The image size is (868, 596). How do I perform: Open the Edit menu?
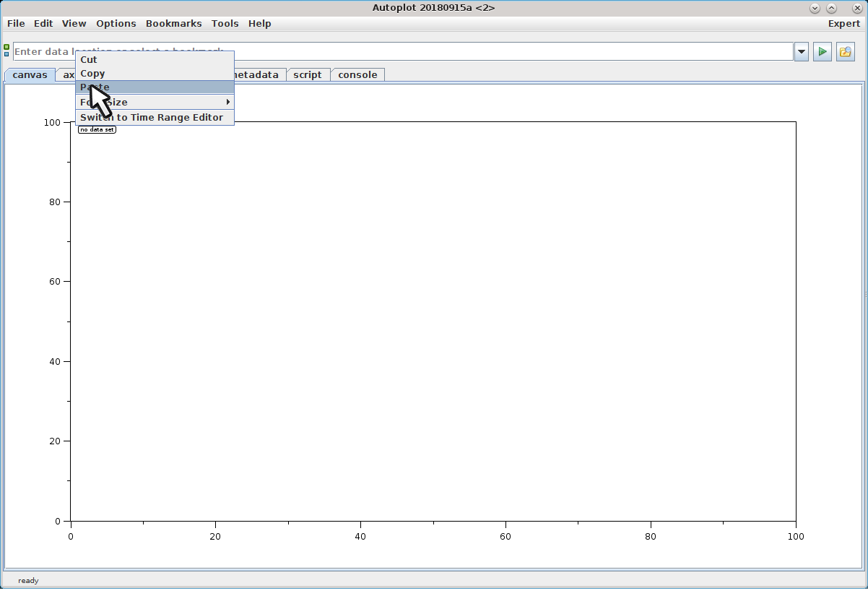43,24
